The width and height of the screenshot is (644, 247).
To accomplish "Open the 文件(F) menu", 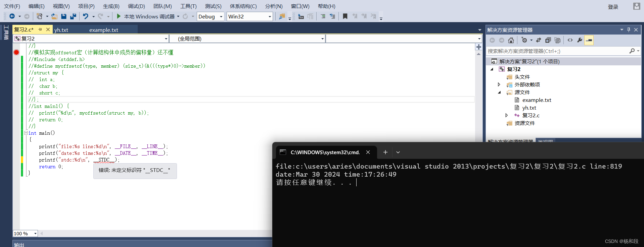I will [12, 6].
